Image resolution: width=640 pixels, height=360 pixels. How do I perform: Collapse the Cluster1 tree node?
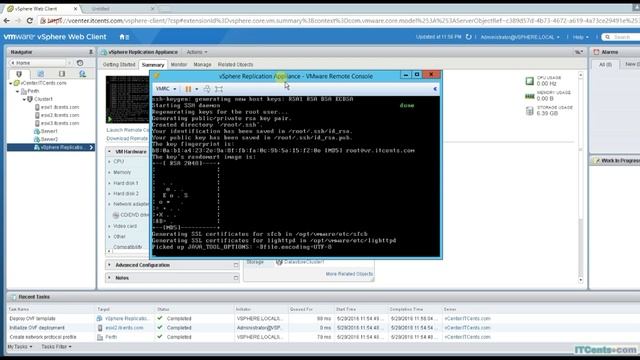[x=24, y=99]
